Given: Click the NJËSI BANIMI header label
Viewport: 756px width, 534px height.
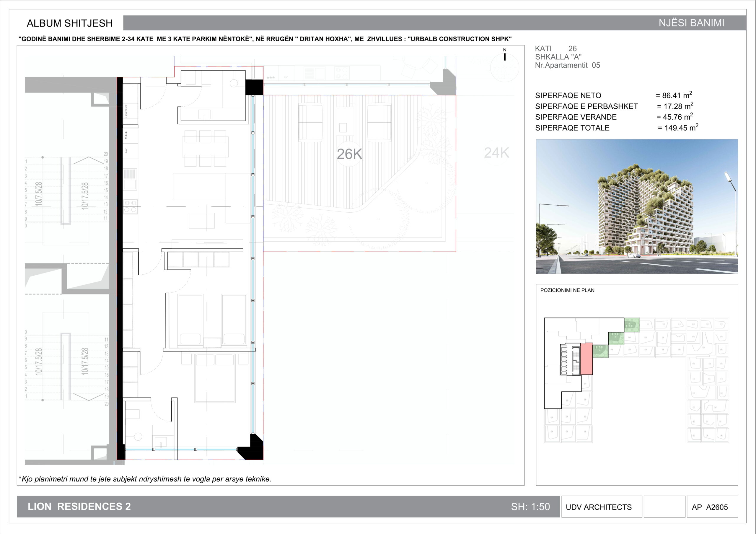Looking at the screenshot, I should (691, 23).
